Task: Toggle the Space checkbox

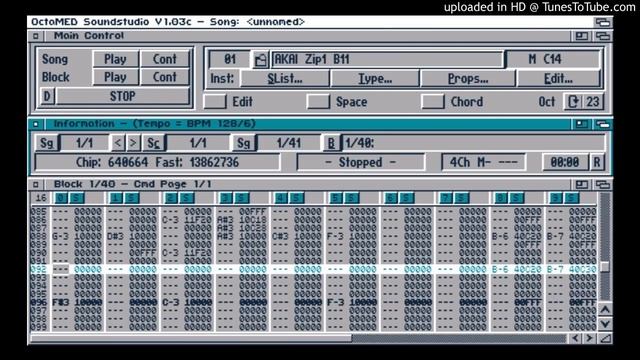Action: coord(318,101)
